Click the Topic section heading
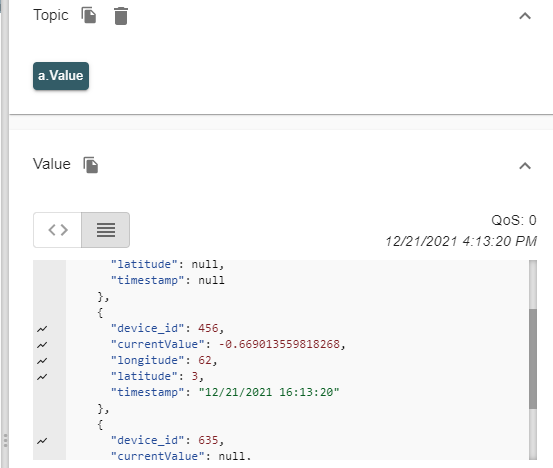 point(51,15)
